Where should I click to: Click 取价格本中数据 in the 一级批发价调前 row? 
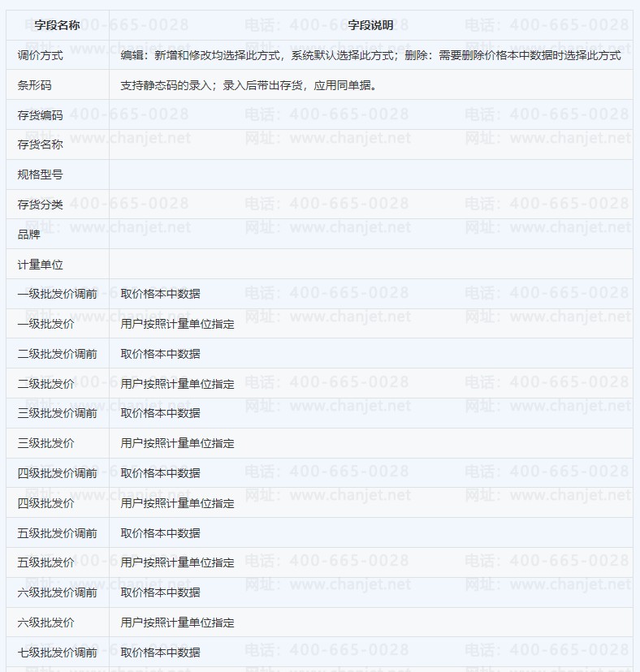[161, 294]
